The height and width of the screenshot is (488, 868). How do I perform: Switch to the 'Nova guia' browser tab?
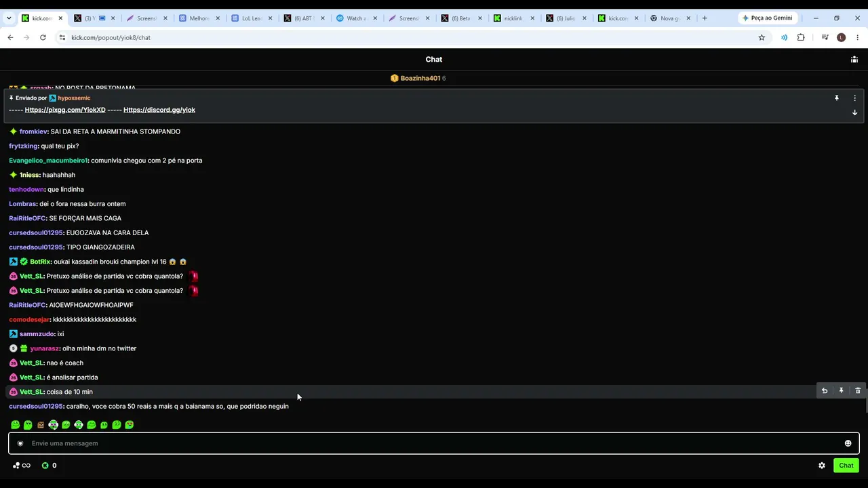tap(670, 18)
